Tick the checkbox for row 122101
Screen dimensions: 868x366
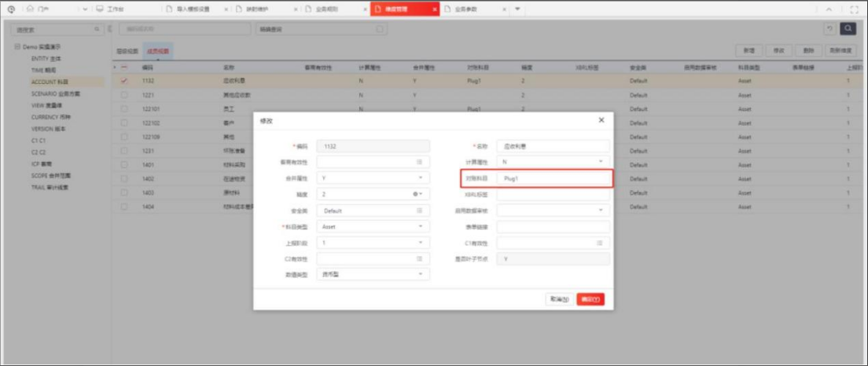click(x=123, y=109)
